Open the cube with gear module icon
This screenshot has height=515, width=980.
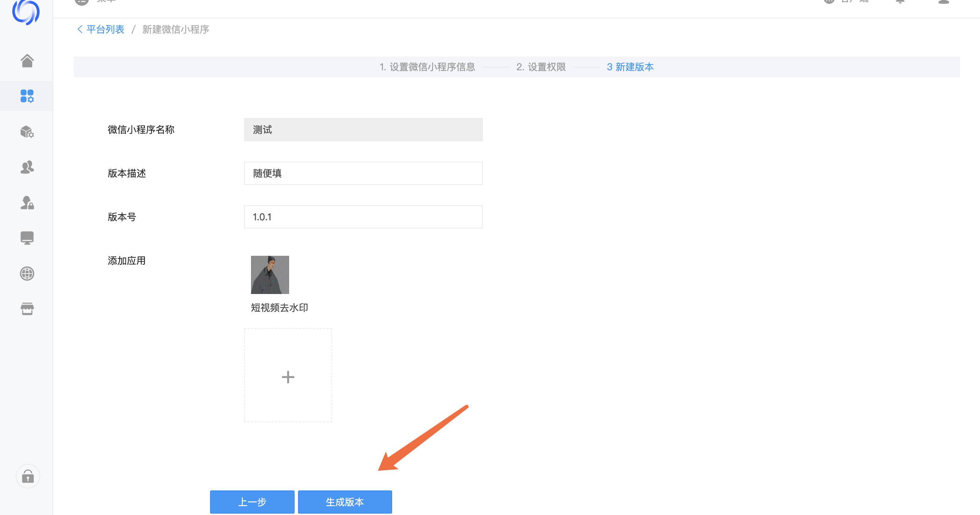click(x=27, y=132)
